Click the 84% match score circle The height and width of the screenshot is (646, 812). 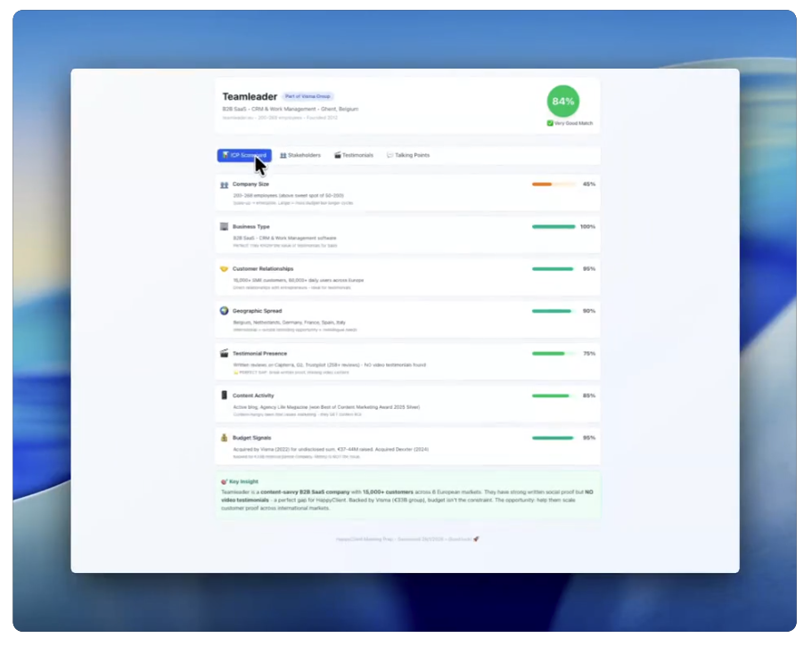[x=562, y=101]
